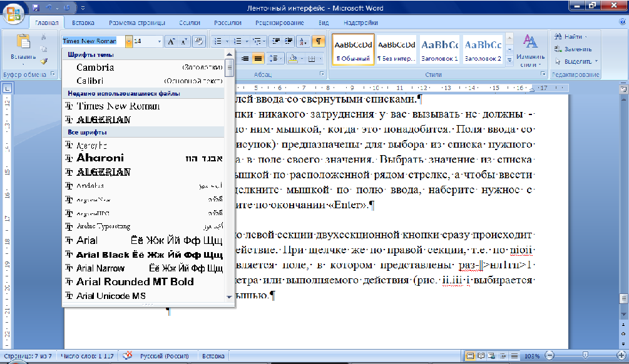The height and width of the screenshot is (364, 629).
Task: Choose Calibri from theme fonts
Action: pos(143,81)
